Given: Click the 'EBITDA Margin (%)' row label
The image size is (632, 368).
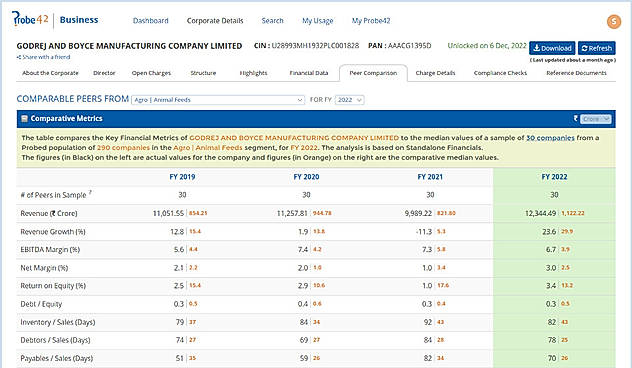Looking at the screenshot, I should coord(50,249).
